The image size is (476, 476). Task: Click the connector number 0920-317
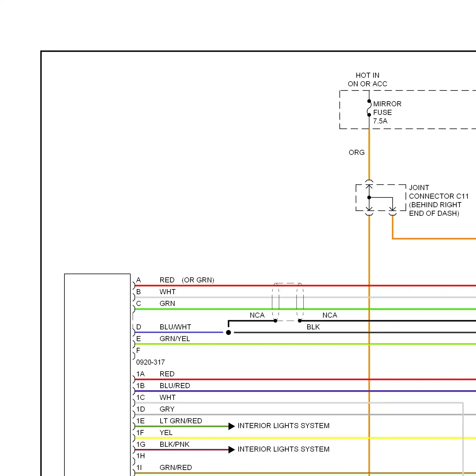coord(150,362)
